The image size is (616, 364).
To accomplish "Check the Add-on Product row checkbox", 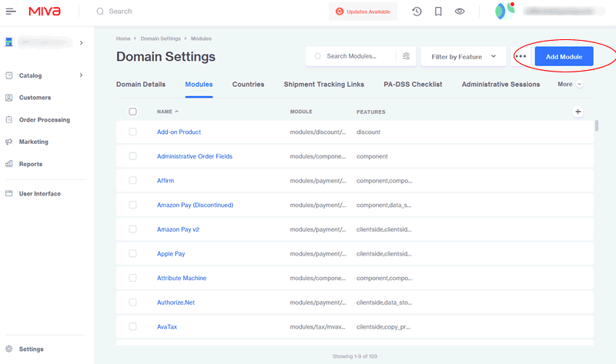I will tap(132, 132).
